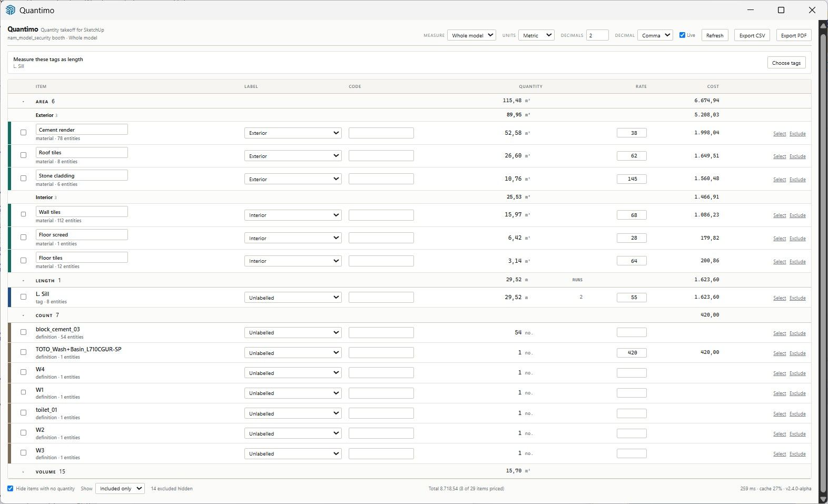Open the Units Metric dropdown

click(x=536, y=35)
